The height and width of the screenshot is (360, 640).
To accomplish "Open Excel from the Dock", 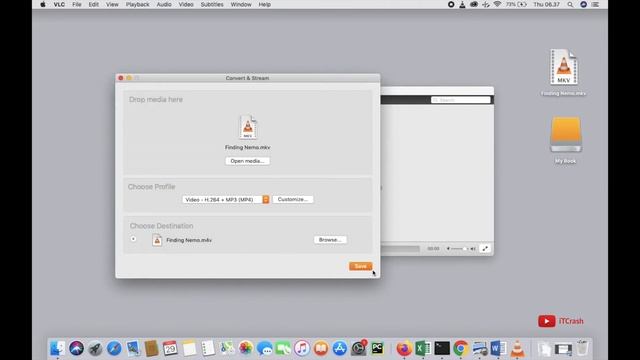I will coord(423,348).
